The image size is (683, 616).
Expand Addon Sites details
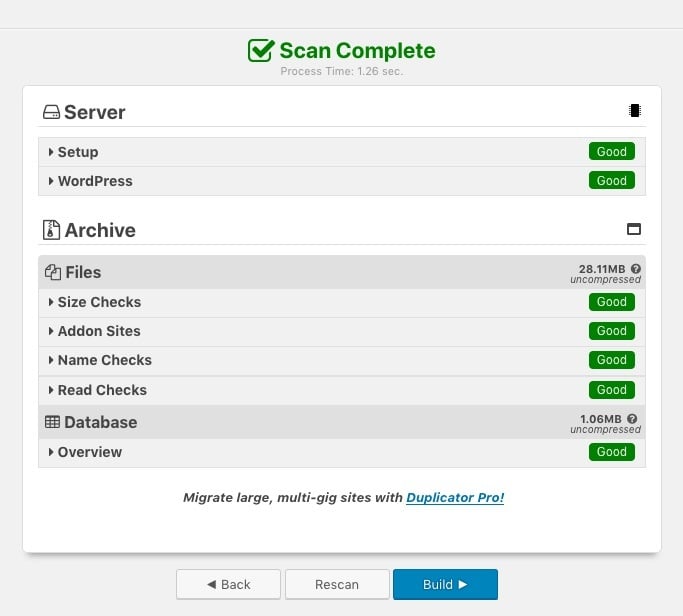coord(97,331)
